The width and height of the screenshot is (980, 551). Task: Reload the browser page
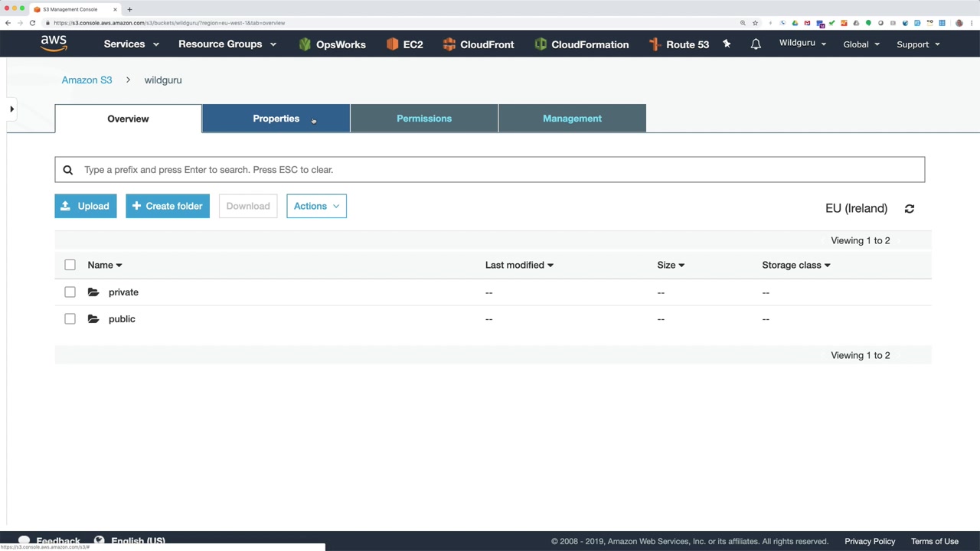pos(32,23)
